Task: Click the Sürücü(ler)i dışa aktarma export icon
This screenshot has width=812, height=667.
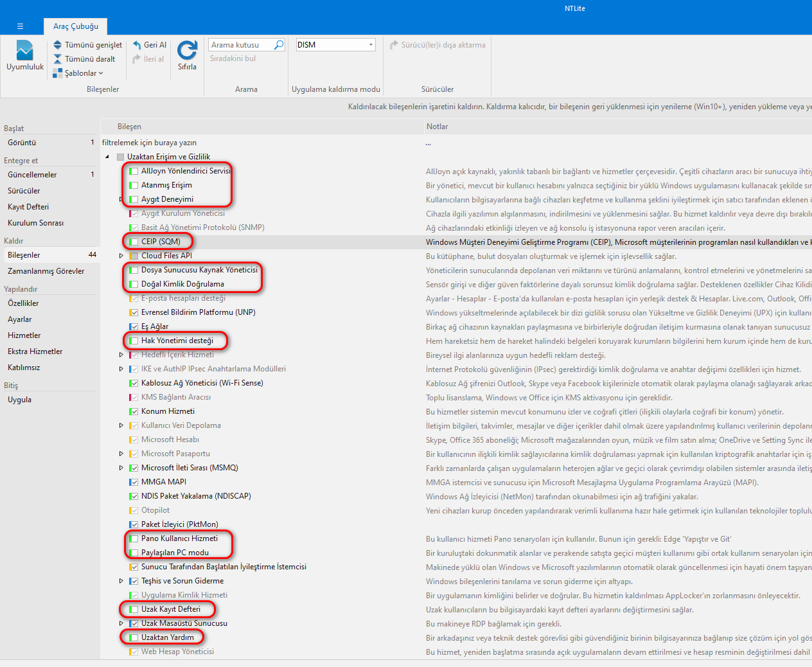Action: [394, 45]
